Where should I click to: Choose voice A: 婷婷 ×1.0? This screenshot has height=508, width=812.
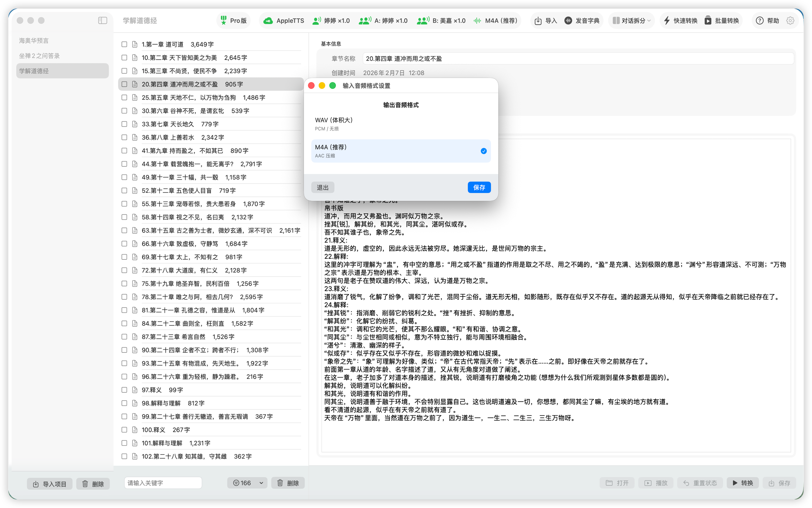(383, 21)
